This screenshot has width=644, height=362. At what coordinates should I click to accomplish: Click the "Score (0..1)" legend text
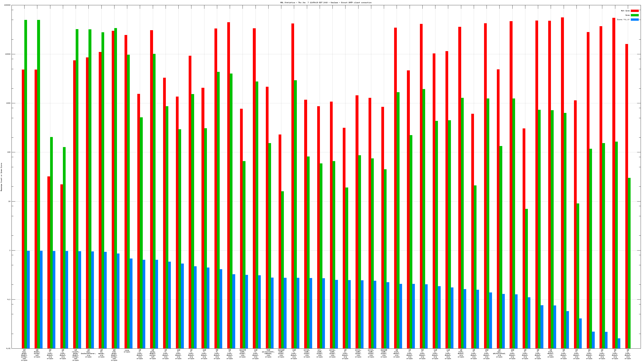[x=623, y=19]
